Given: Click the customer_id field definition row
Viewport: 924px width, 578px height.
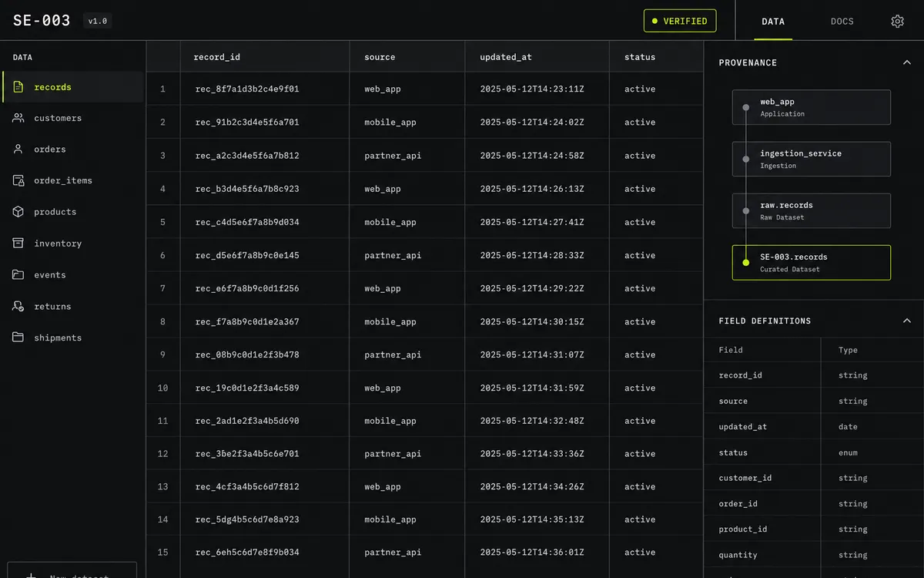Looking at the screenshot, I should (814, 478).
